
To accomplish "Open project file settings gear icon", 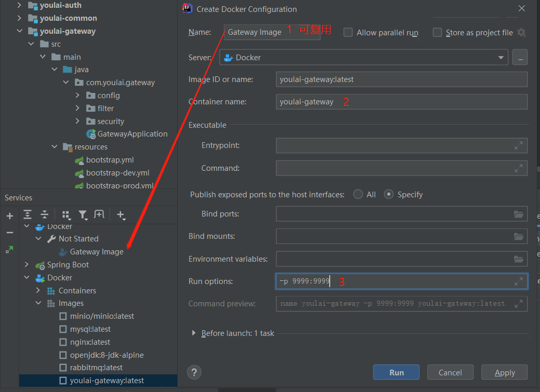I will click(x=521, y=32).
